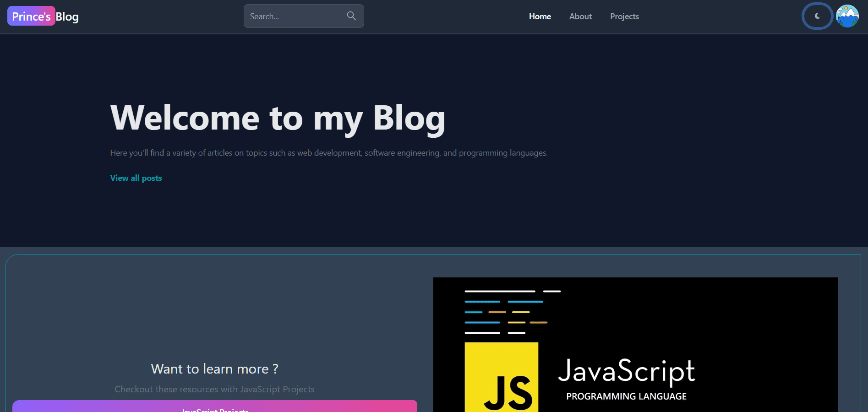Select Home in the top navigation
The height and width of the screenshot is (412, 868).
pyautogui.click(x=540, y=16)
